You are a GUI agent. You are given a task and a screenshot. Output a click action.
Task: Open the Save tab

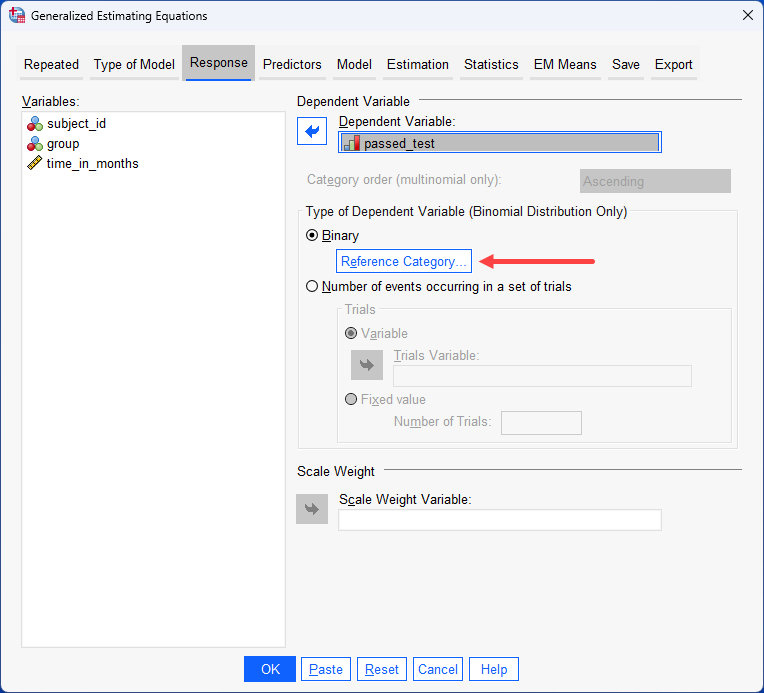click(626, 64)
